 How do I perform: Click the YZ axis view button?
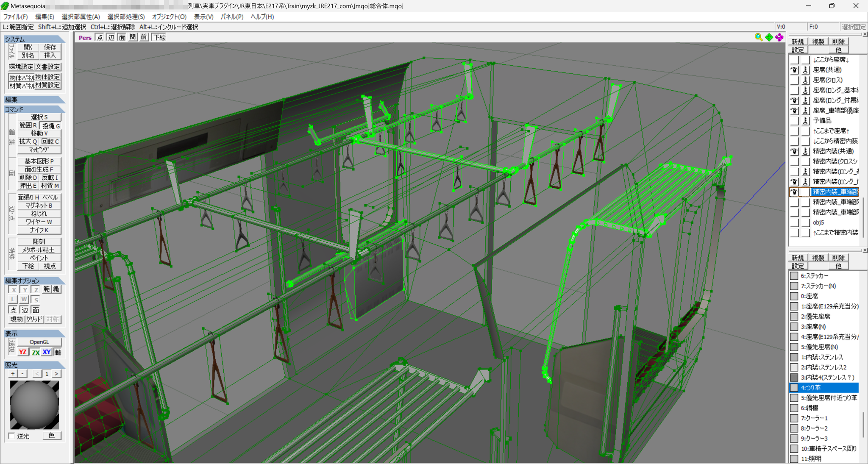(x=23, y=352)
